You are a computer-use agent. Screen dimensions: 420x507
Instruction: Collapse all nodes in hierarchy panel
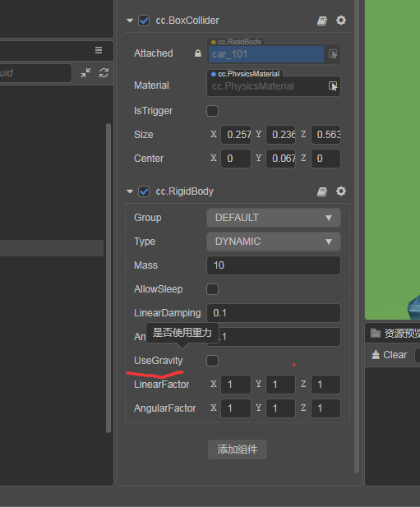click(85, 73)
